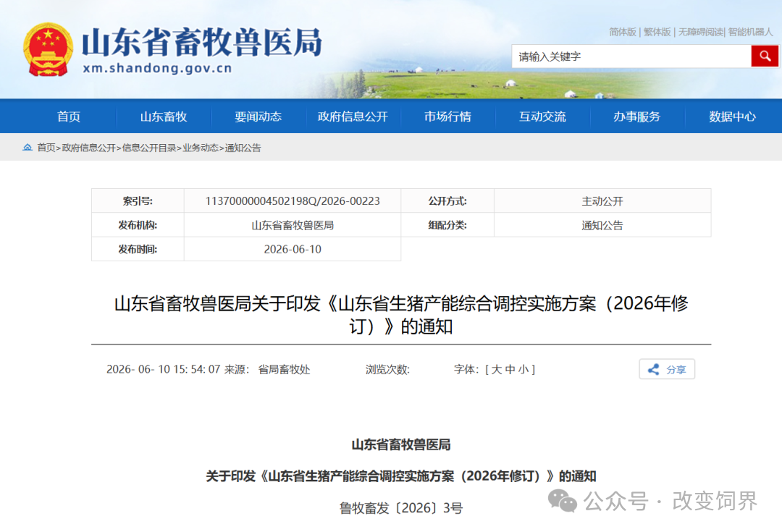Click the home icon in breadcrumb
Image resolution: width=782 pixels, height=532 pixels.
point(28,147)
